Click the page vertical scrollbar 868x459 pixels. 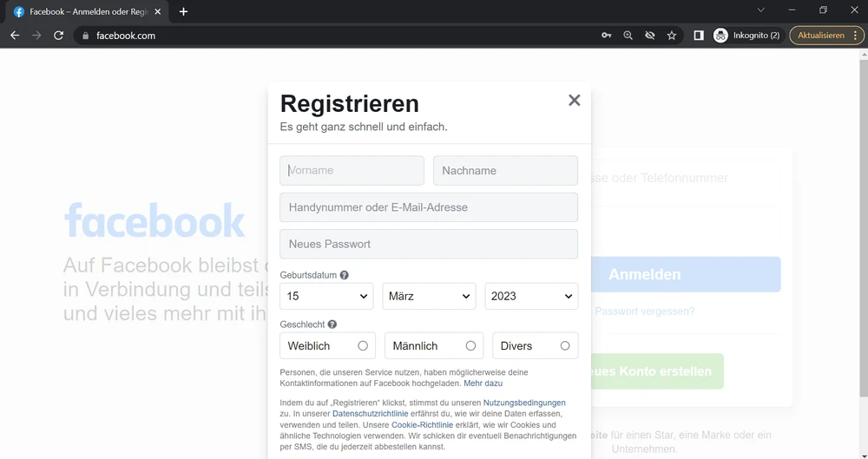pos(864,228)
